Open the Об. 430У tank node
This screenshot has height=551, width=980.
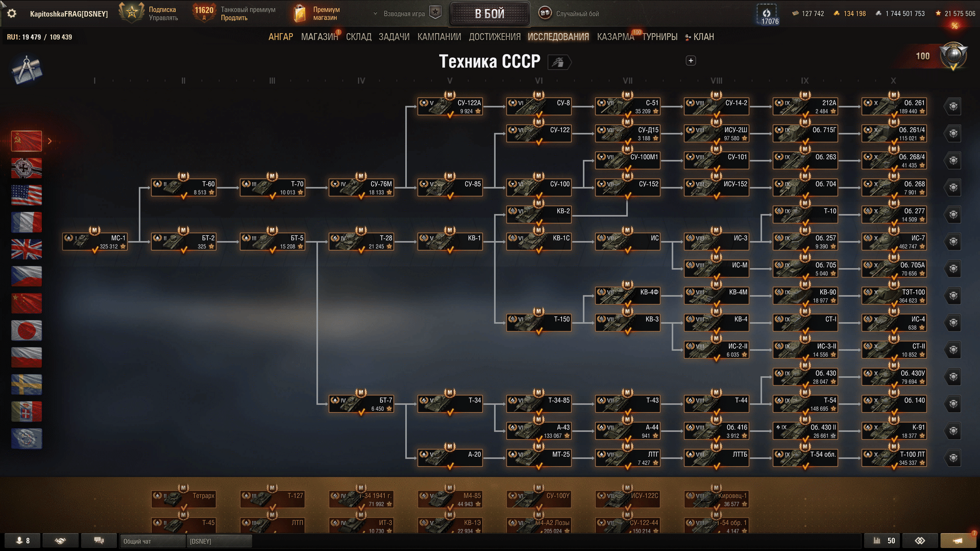click(x=894, y=377)
